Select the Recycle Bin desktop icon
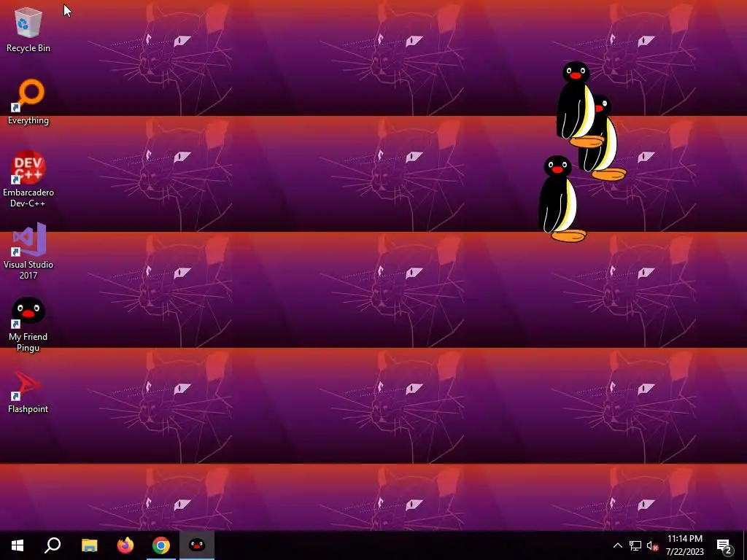This screenshot has width=747, height=560. (28, 30)
